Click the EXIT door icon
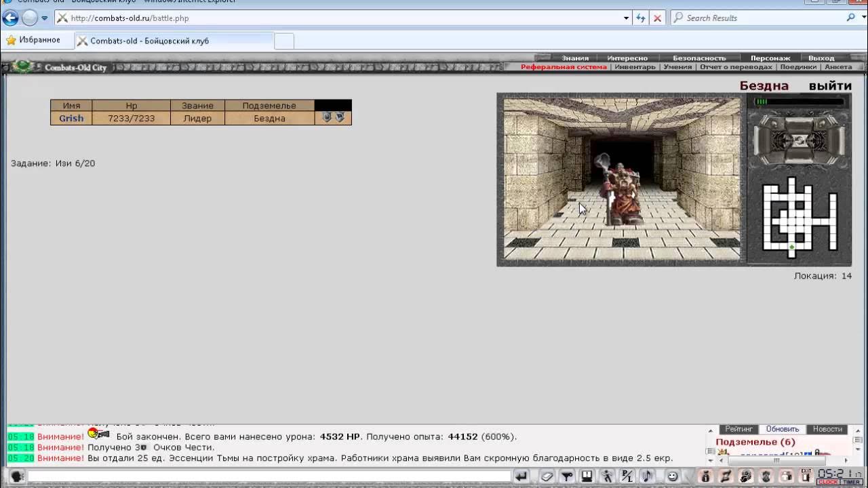 pyautogui.click(x=806, y=475)
